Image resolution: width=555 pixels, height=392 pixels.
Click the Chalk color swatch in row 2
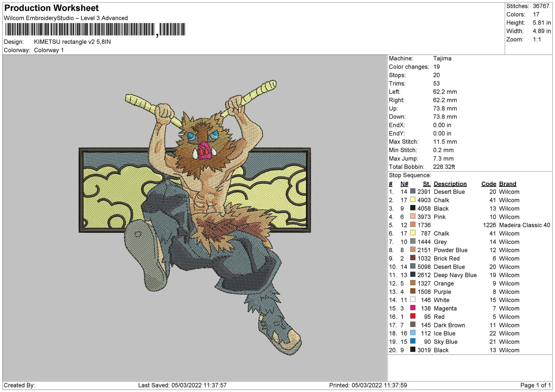tap(413, 200)
